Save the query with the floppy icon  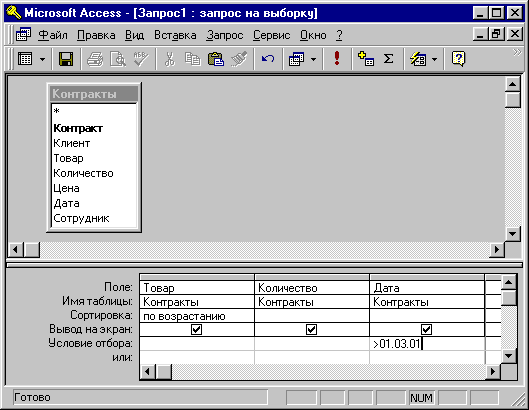coord(66,59)
